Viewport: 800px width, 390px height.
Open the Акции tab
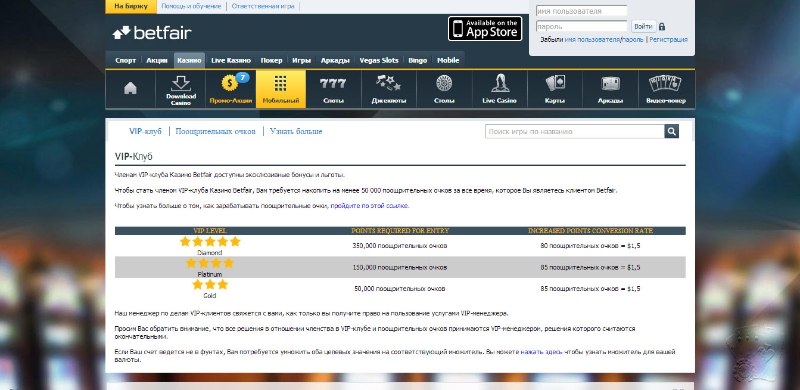tap(157, 60)
